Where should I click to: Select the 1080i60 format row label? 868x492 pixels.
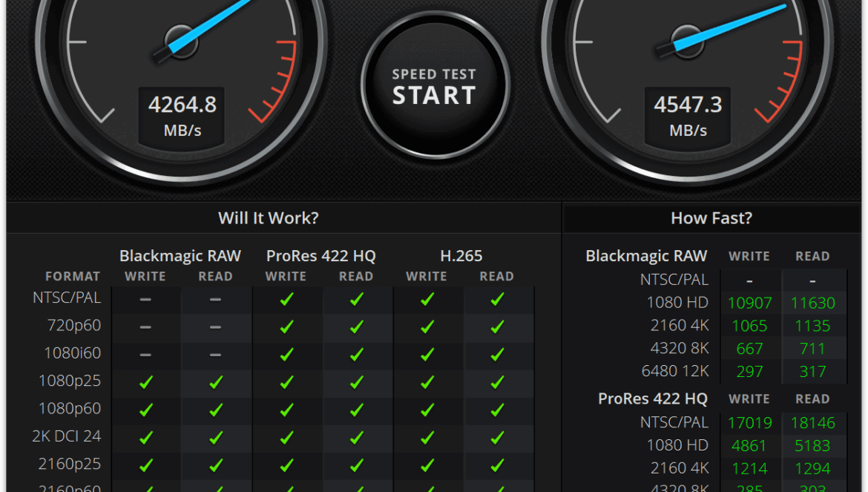click(x=73, y=353)
